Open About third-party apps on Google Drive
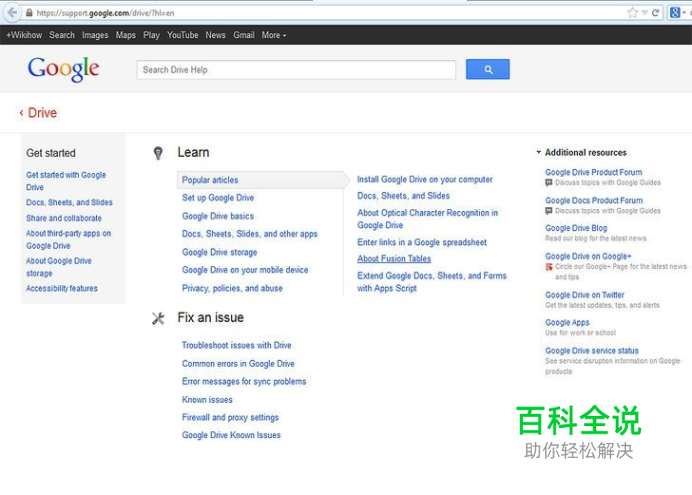The width and height of the screenshot is (692, 495). tap(68, 240)
